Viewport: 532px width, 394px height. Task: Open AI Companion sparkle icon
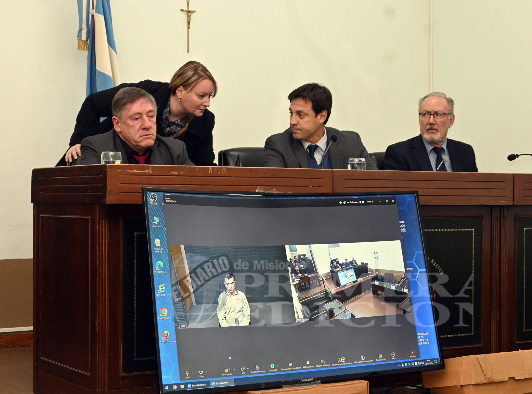[308, 363]
